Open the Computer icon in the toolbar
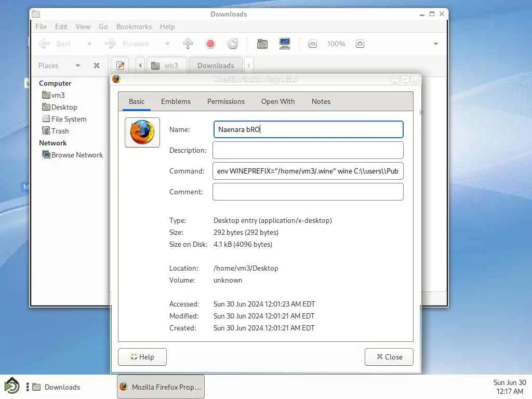Viewport: 532px width, 399px height. tap(284, 44)
